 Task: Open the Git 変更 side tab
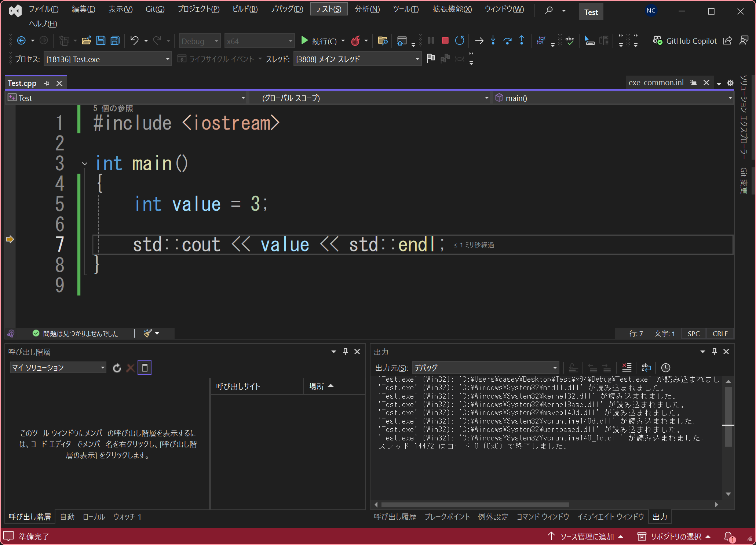[x=744, y=180]
